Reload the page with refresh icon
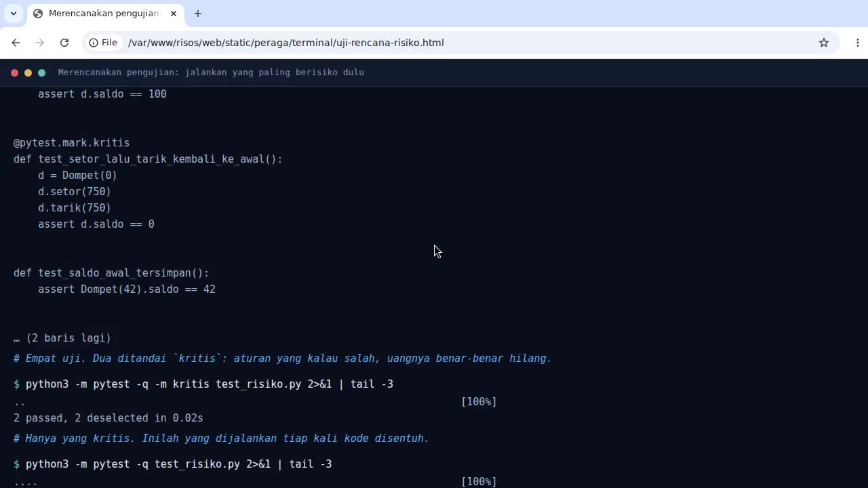The image size is (868, 488). [x=64, y=43]
